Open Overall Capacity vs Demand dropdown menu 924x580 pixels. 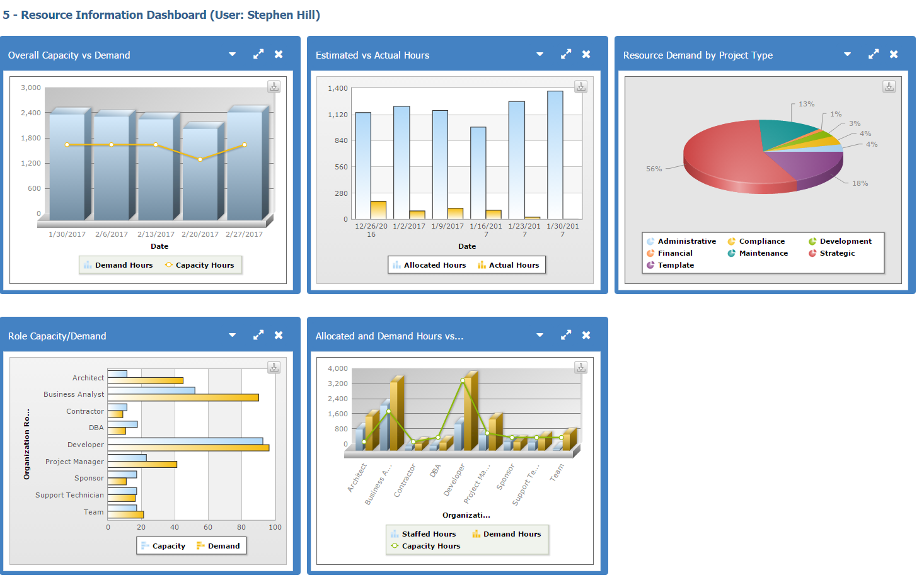click(232, 55)
